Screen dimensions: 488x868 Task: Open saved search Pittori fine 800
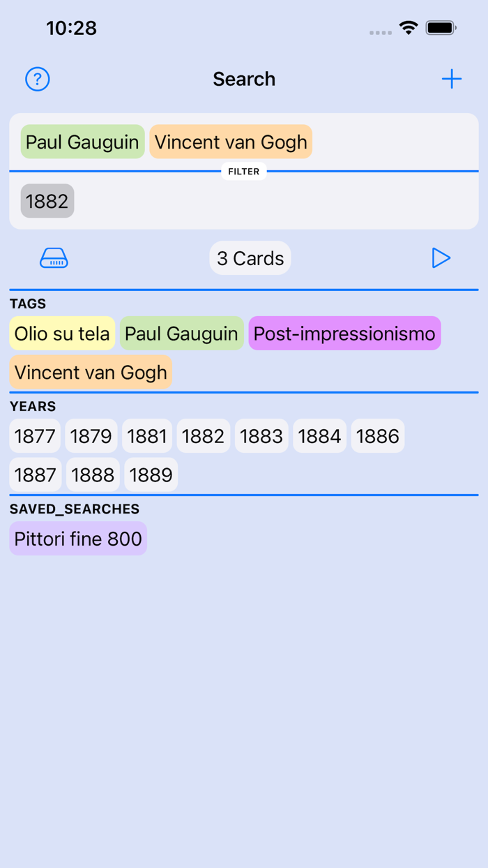point(78,539)
